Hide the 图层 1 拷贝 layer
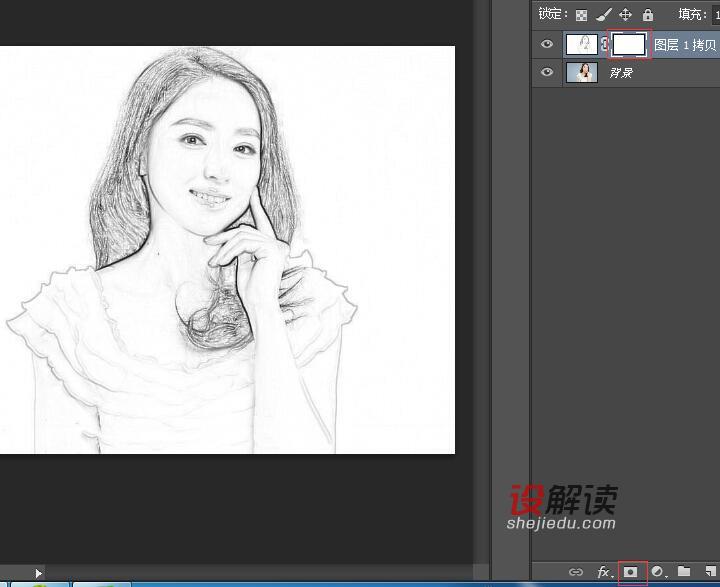720x587 pixels. point(546,44)
